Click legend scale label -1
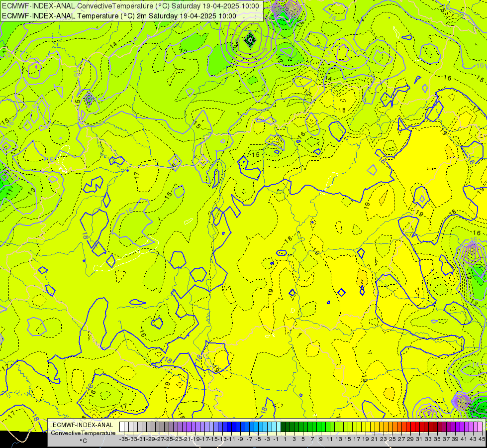Image resolution: width=487 pixels, height=448 pixels. pyautogui.click(x=276, y=439)
